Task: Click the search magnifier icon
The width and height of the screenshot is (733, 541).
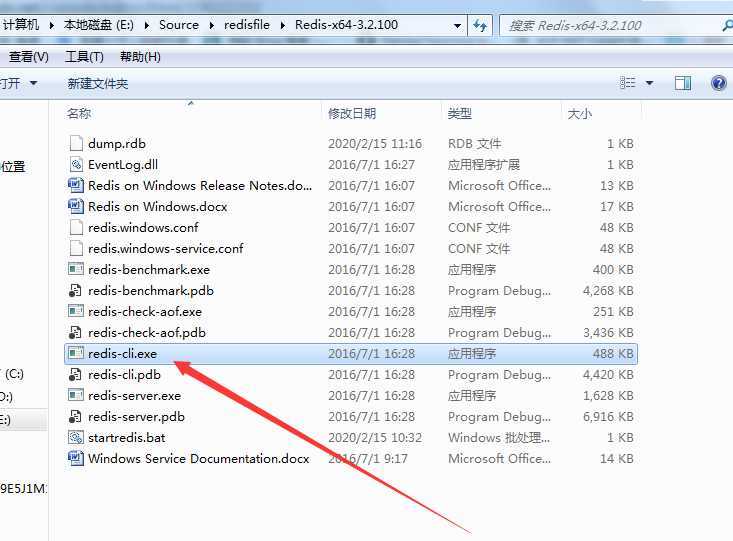Action: click(x=727, y=25)
